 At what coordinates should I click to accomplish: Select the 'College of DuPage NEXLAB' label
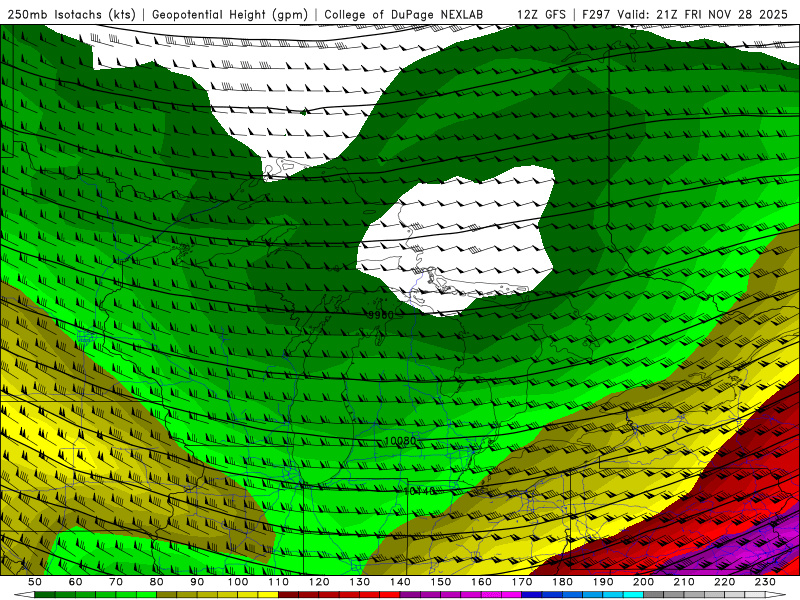(x=404, y=15)
